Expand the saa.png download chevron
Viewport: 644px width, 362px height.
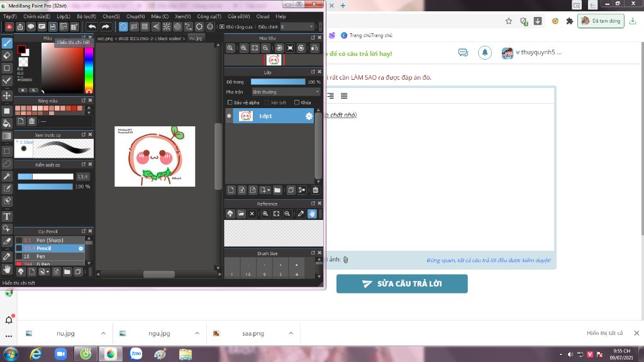291,333
